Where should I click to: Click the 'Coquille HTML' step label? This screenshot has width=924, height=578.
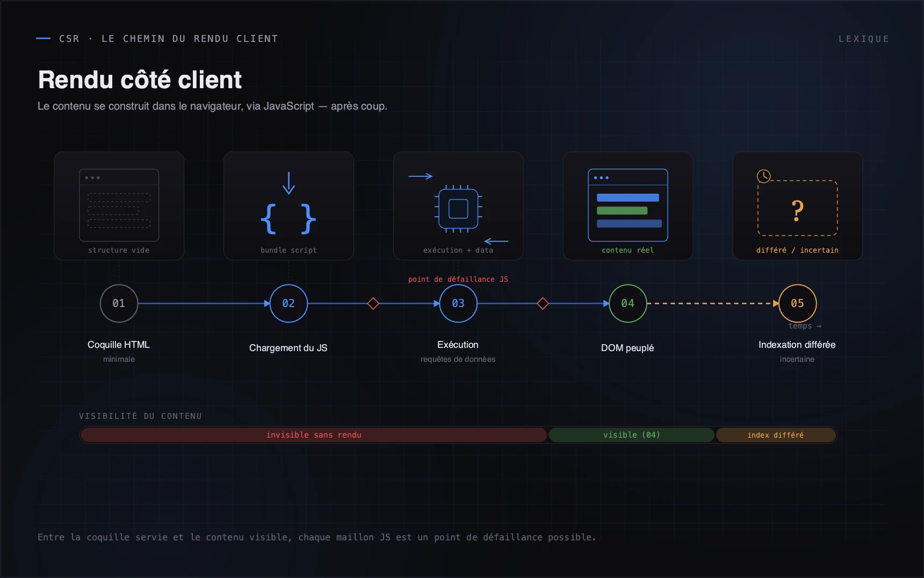click(119, 345)
